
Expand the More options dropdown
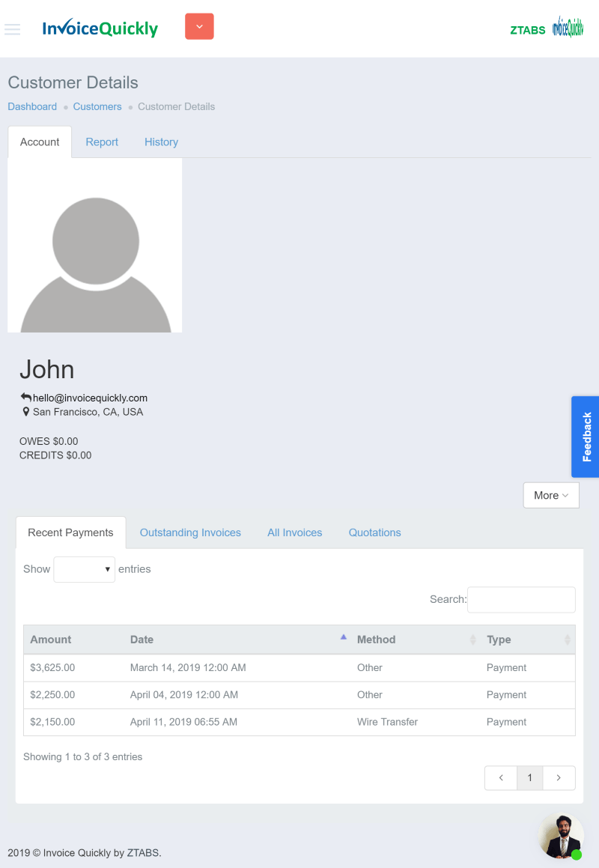551,495
